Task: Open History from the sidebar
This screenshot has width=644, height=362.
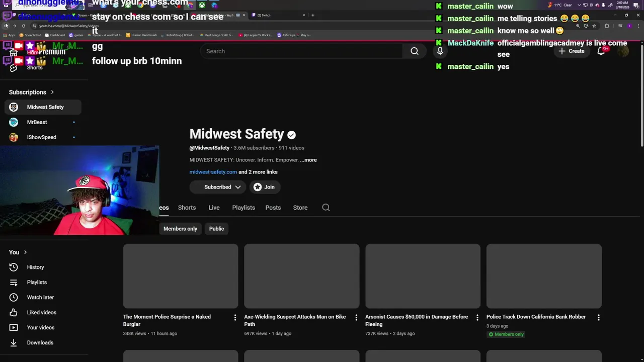Action: [x=43, y=267]
